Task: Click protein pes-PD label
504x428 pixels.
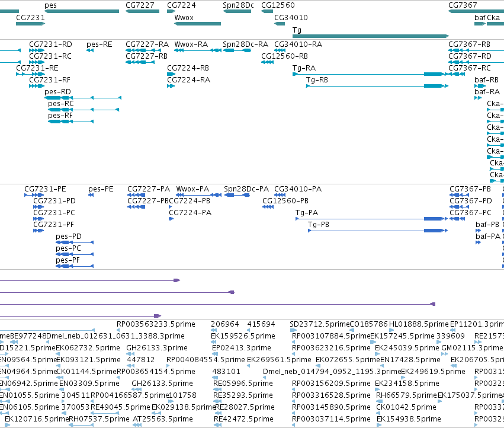Action: point(69,237)
